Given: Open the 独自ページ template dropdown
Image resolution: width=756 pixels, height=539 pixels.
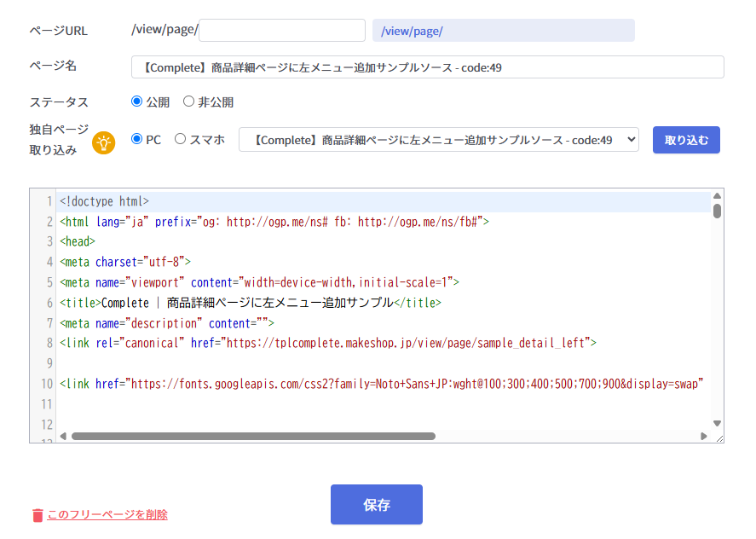Looking at the screenshot, I should (439, 140).
